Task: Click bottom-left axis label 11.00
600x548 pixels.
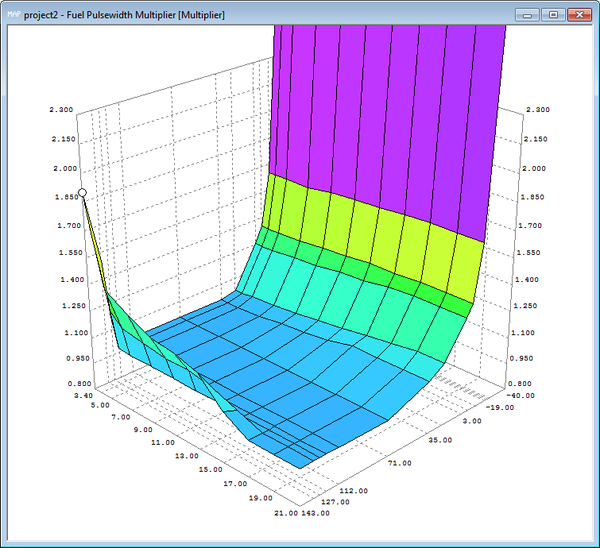Action: [163, 443]
